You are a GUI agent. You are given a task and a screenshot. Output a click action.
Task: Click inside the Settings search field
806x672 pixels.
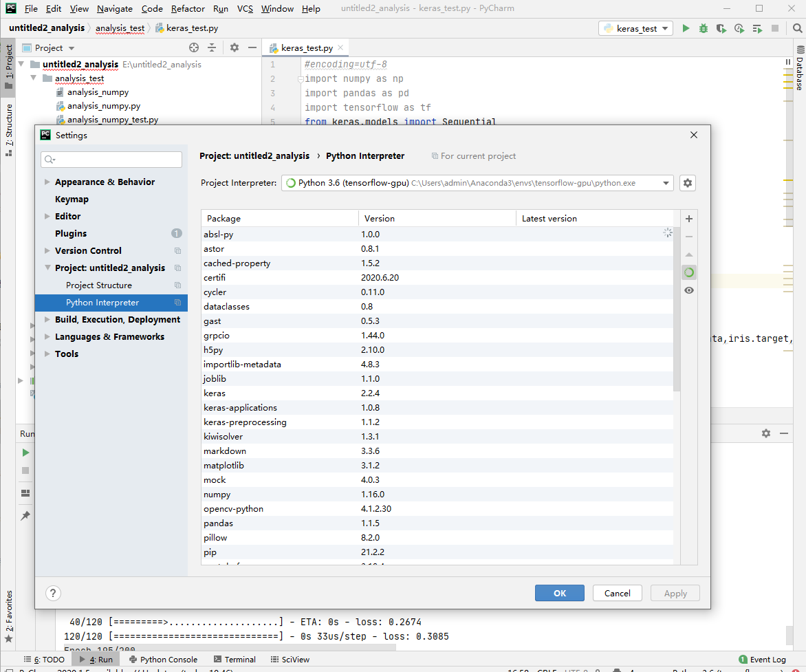[111, 160]
